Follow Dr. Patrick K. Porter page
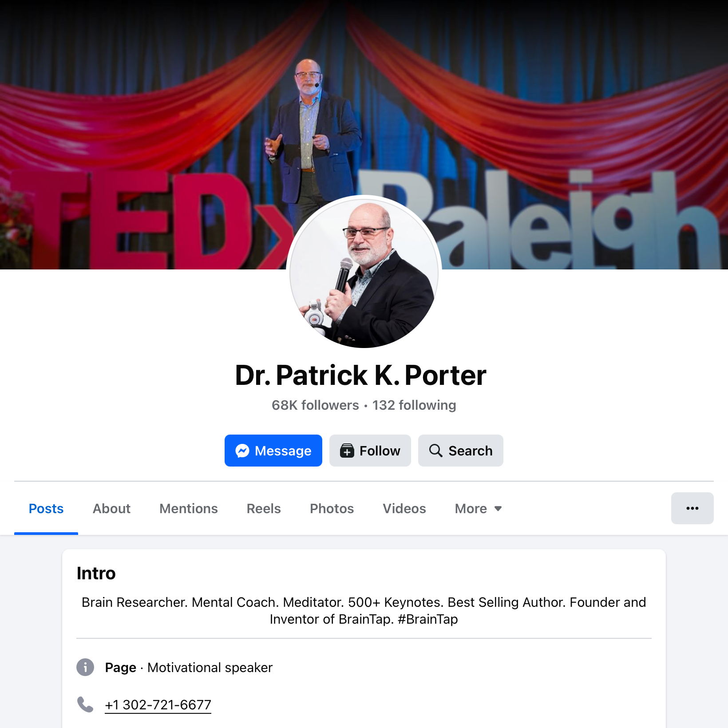Viewport: 728px width, 728px height. 370,451
